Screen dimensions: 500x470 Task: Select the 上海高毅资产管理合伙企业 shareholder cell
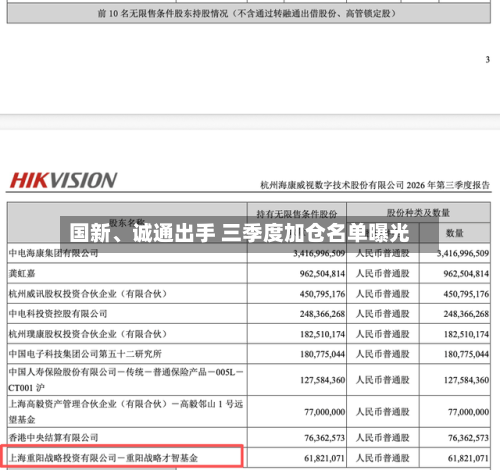click(x=127, y=411)
